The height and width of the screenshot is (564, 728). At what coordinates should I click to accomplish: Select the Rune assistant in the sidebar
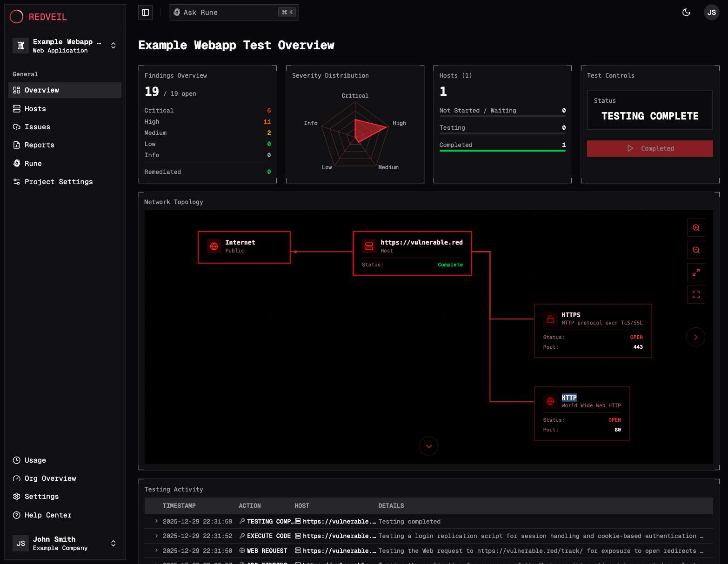(33, 163)
